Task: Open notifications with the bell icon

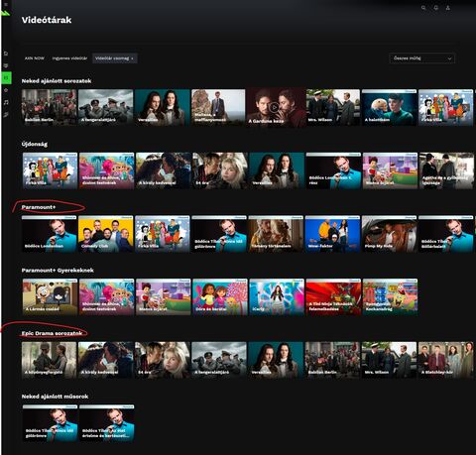Action: pos(436,8)
